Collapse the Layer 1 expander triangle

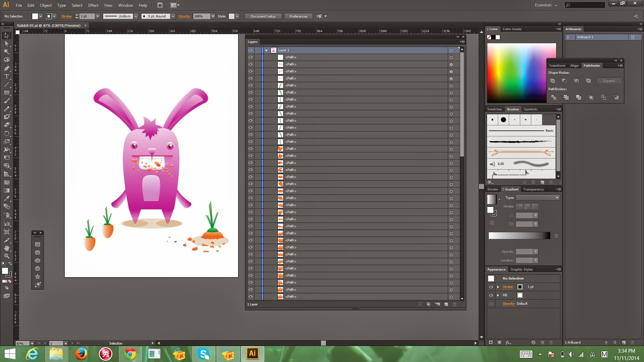click(x=266, y=50)
